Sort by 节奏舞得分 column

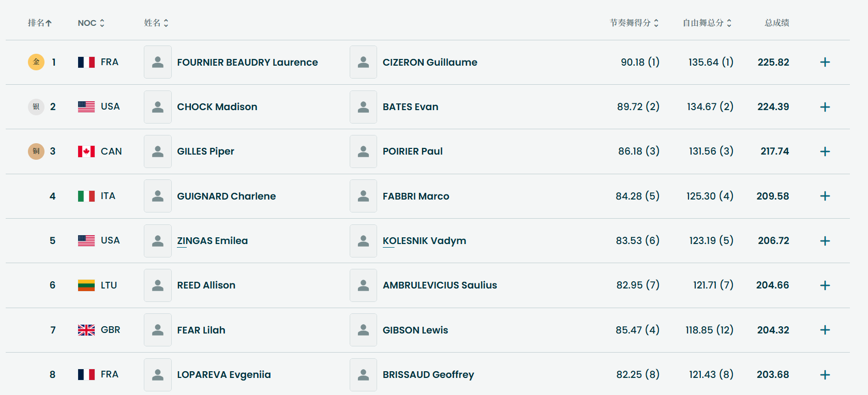634,23
